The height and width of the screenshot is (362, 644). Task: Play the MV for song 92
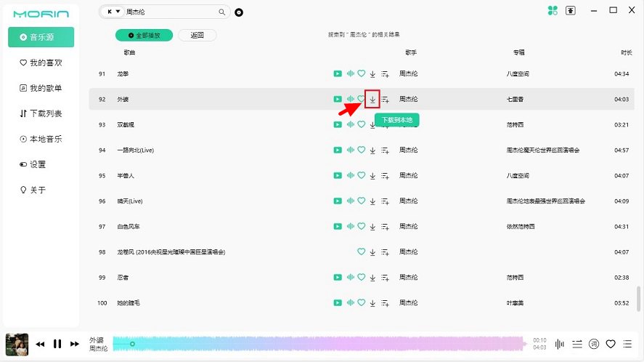pos(338,99)
